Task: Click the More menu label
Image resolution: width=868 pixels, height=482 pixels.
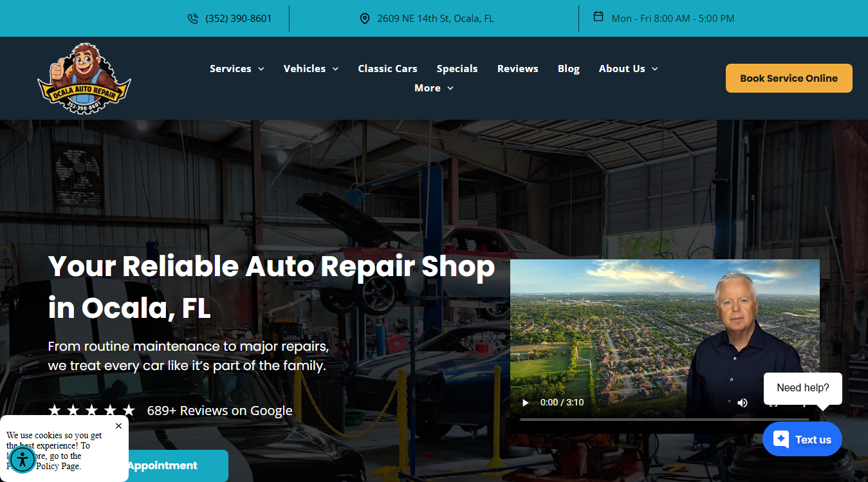Action: tap(427, 88)
